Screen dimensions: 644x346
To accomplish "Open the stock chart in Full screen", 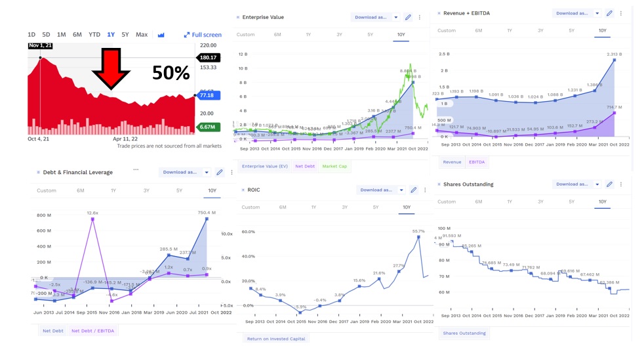I will point(203,35).
